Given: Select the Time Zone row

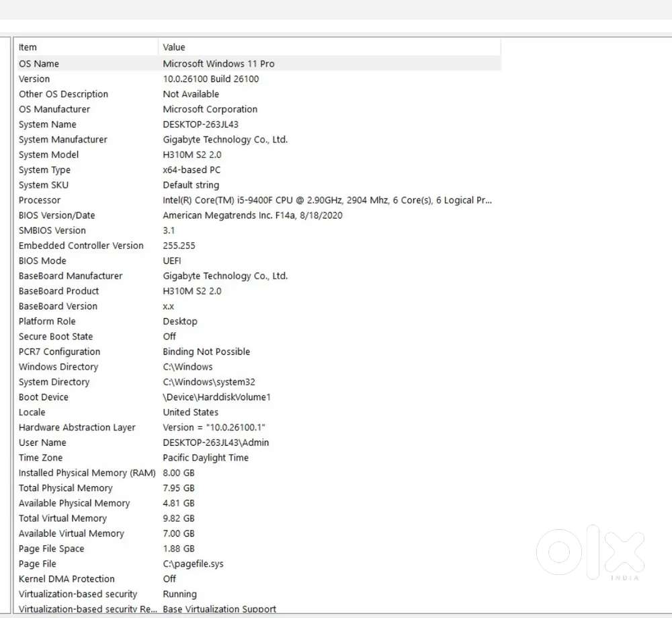Looking at the screenshot, I should [41, 458].
